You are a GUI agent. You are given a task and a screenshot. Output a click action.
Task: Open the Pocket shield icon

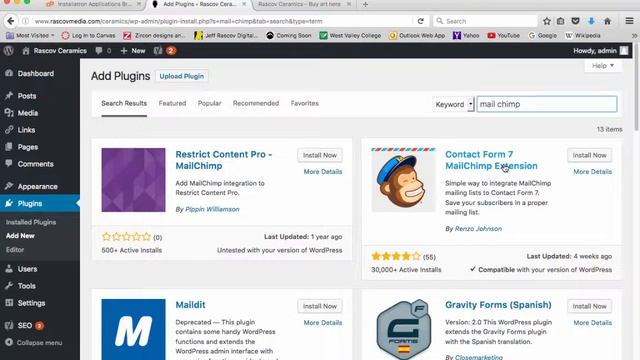tap(576, 21)
